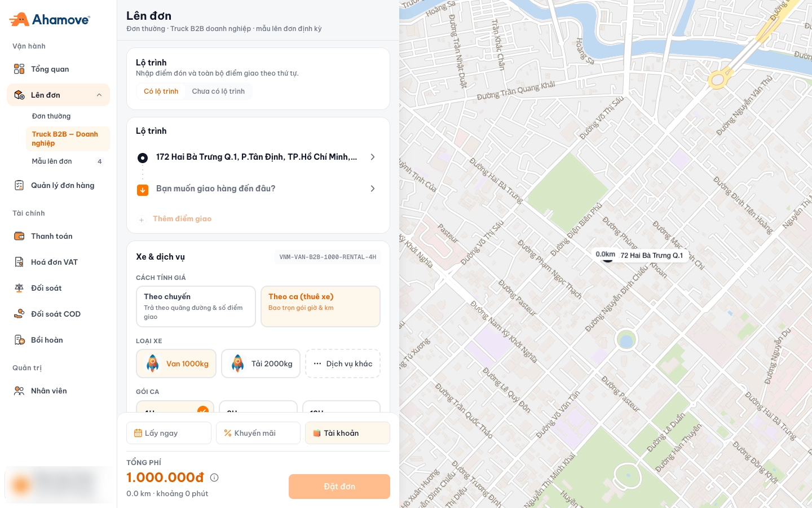
Task: Click the Nhân viên people icon
Action: [19, 391]
